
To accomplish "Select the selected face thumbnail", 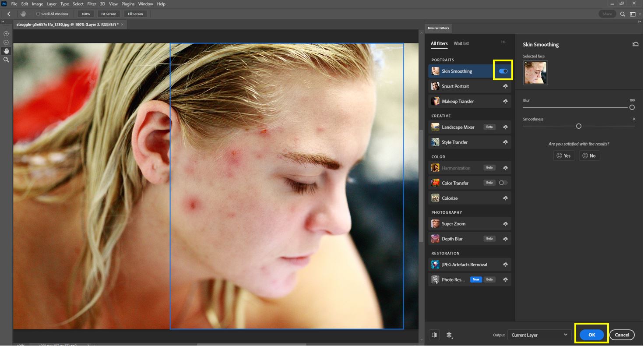I will click(535, 72).
